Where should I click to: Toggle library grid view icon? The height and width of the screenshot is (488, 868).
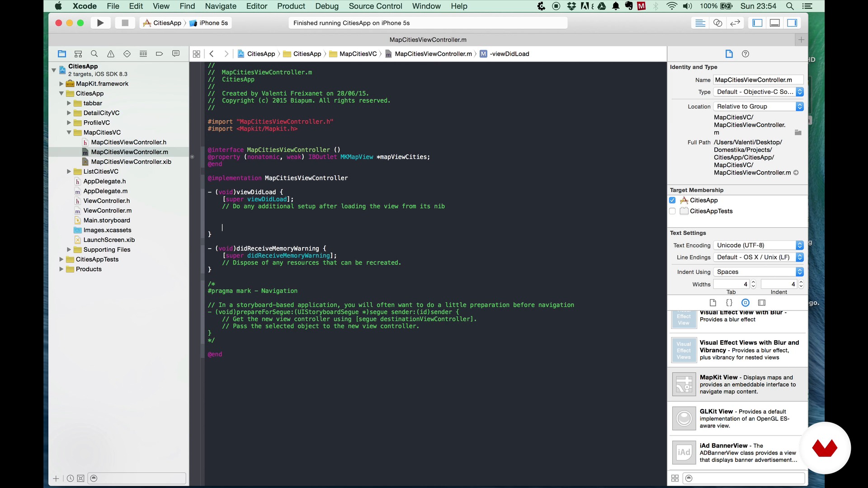point(675,478)
